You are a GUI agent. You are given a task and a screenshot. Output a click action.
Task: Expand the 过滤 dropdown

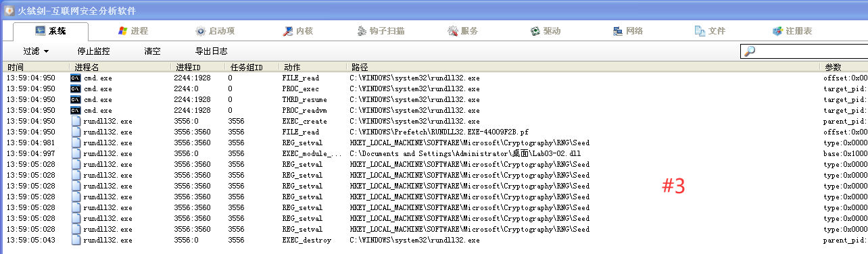36,51
